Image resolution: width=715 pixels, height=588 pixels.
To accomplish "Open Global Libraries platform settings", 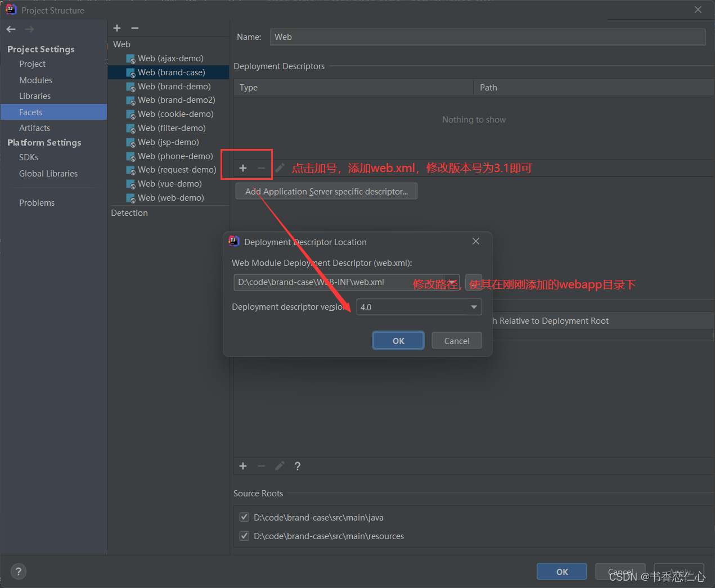I will pos(48,174).
